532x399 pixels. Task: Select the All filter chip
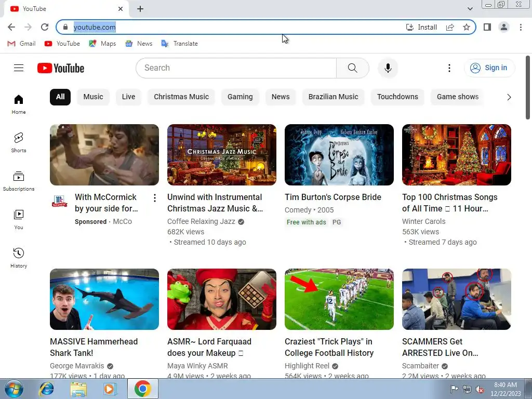coord(60,97)
